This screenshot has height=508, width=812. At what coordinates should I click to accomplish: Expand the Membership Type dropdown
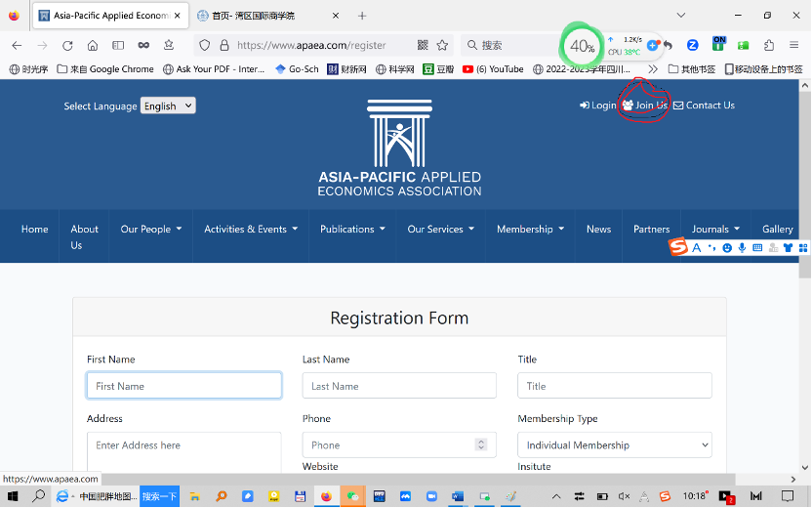click(x=614, y=445)
